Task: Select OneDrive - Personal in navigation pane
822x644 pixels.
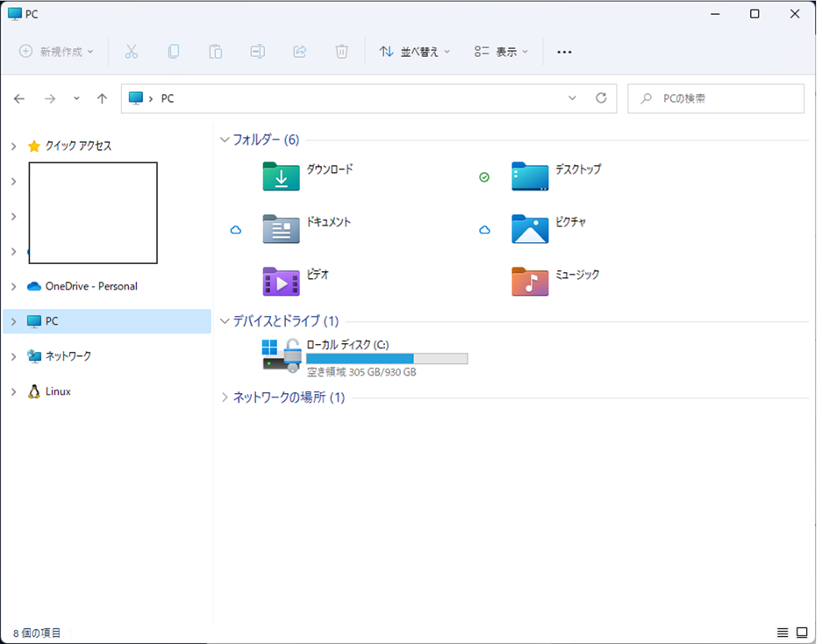Action: coord(91,286)
